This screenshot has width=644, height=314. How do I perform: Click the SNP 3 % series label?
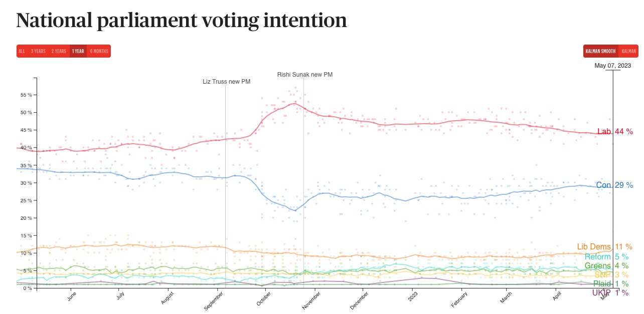coord(611,275)
